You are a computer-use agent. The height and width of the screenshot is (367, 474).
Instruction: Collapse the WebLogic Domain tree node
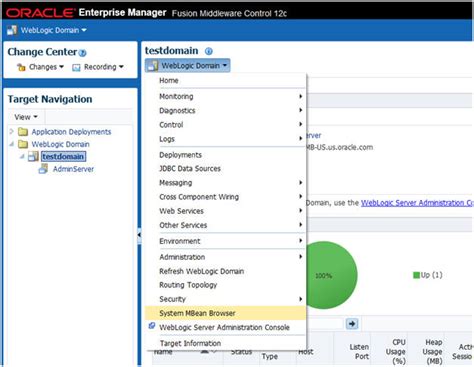click(x=12, y=144)
